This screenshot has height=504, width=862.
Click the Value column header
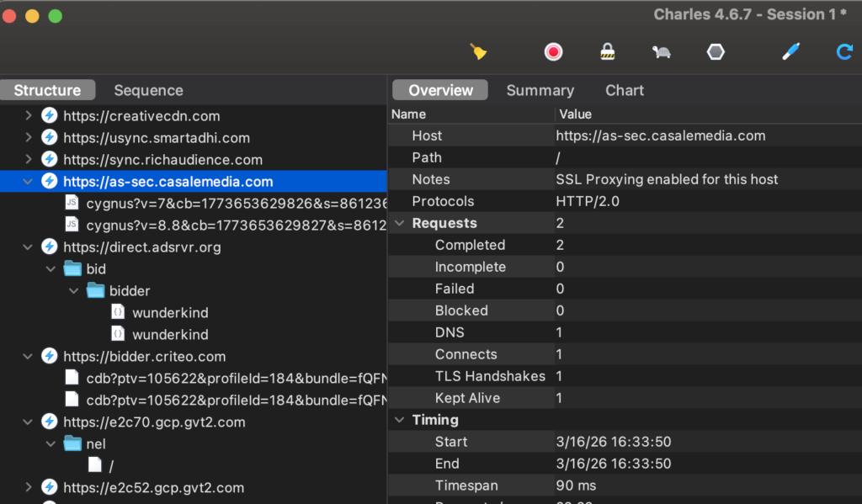coord(575,114)
